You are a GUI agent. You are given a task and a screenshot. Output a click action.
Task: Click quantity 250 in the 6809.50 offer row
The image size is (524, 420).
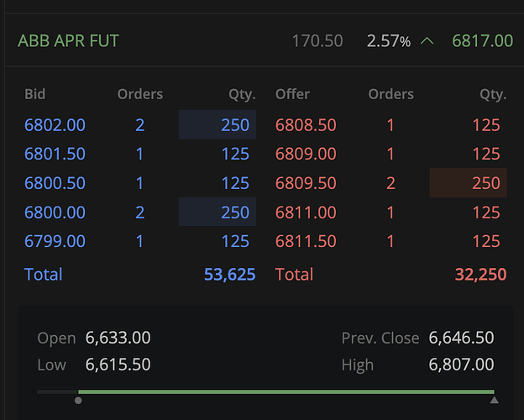click(469, 183)
